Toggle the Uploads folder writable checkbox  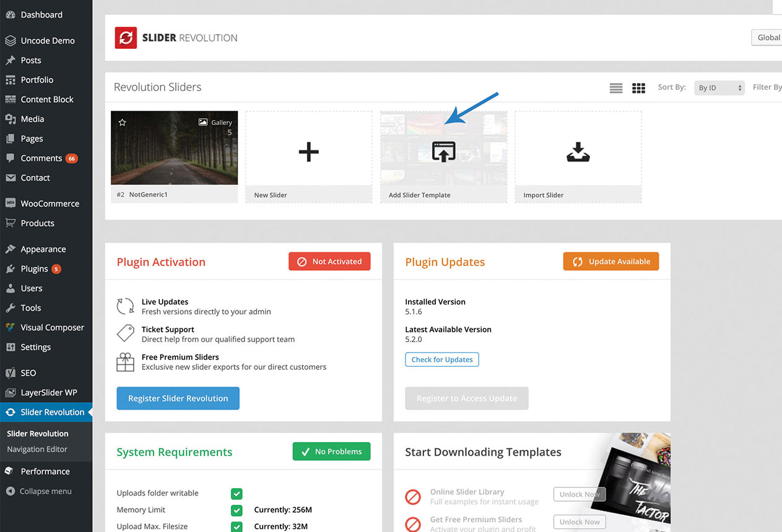[x=237, y=494]
